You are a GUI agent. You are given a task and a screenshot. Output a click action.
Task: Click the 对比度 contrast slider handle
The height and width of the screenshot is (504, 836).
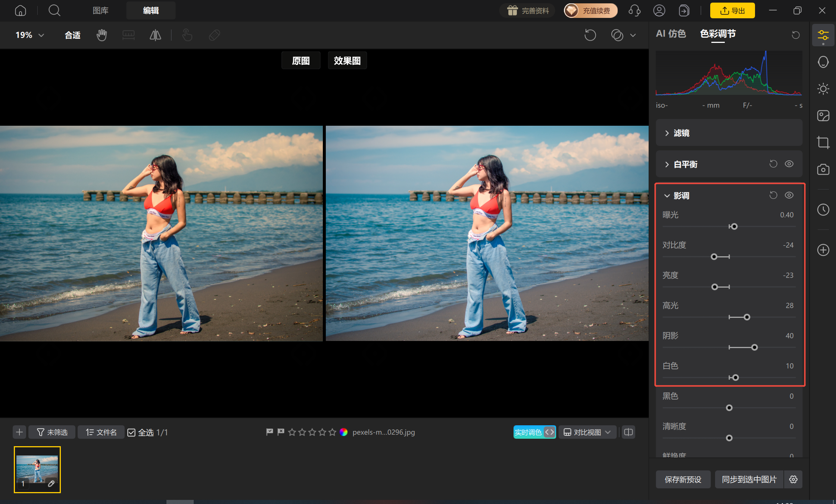[714, 257]
